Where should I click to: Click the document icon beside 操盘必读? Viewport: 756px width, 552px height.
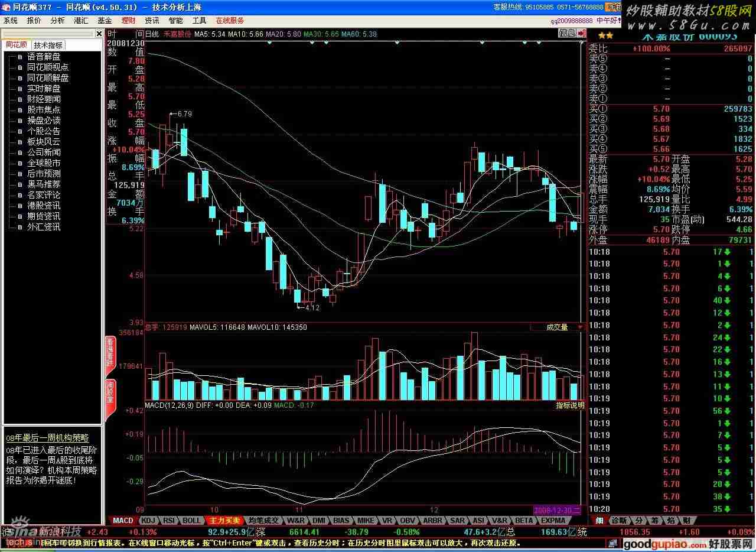coord(19,121)
